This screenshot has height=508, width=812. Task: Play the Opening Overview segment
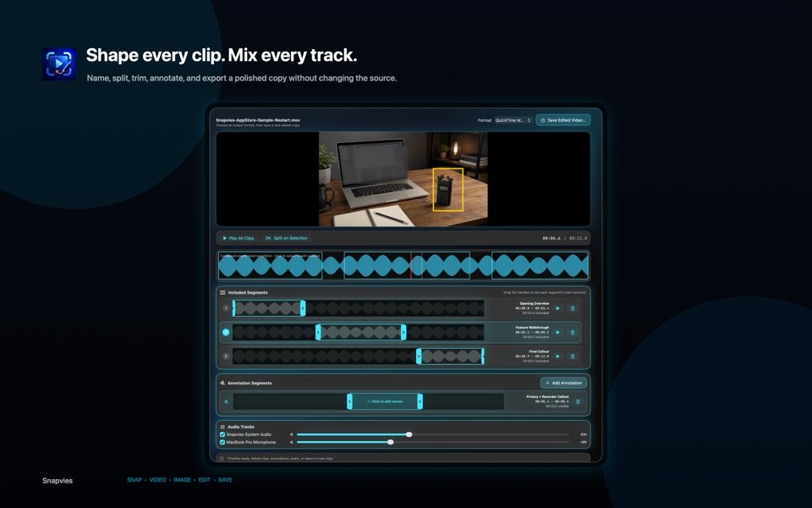click(x=557, y=308)
